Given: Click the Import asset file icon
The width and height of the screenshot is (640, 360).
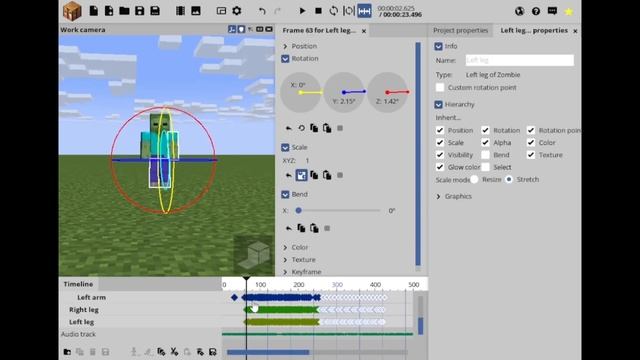Looking at the screenshot, I should (109, 11).
